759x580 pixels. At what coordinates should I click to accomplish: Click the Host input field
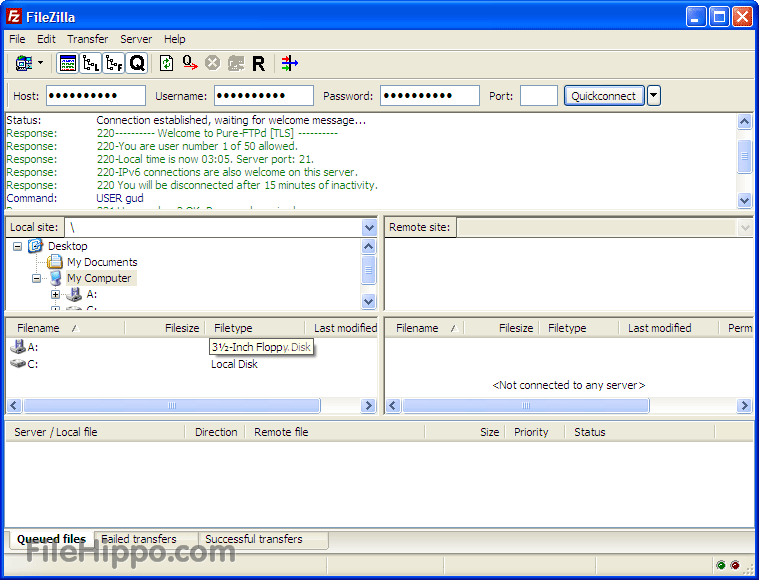pyautogui.click(x=96, y=96)
